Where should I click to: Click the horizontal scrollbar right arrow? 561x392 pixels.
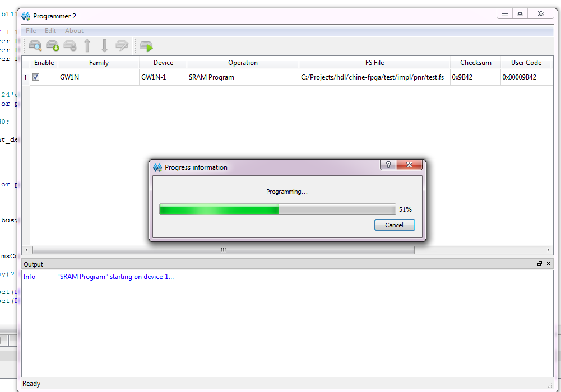pos(549,250)
